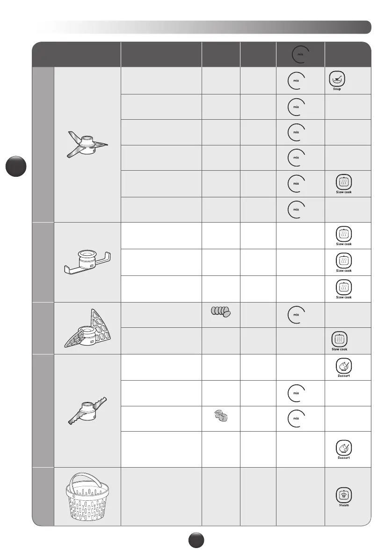Select the mix dial icon in the table header
Image resolution: width=392 pixels, height=556 pixels.
coord(299,55)
